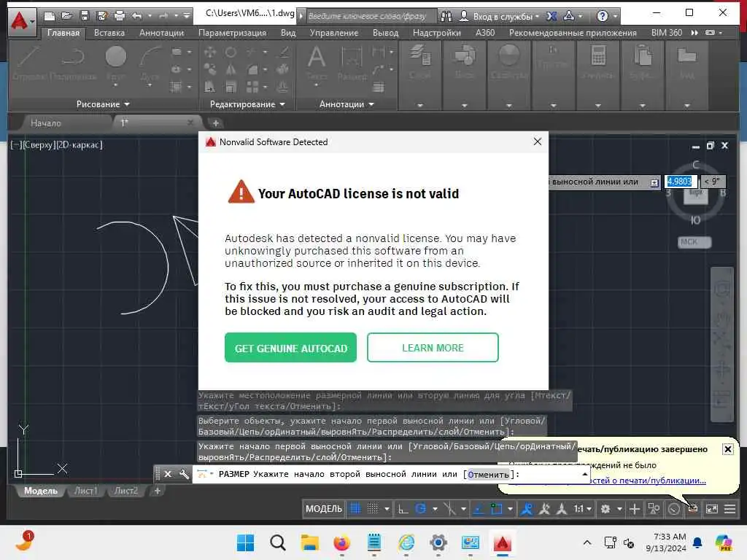Screen dimensions: 747x560
Task: Click the command line customize wrench icon
Action: [184, 474]
